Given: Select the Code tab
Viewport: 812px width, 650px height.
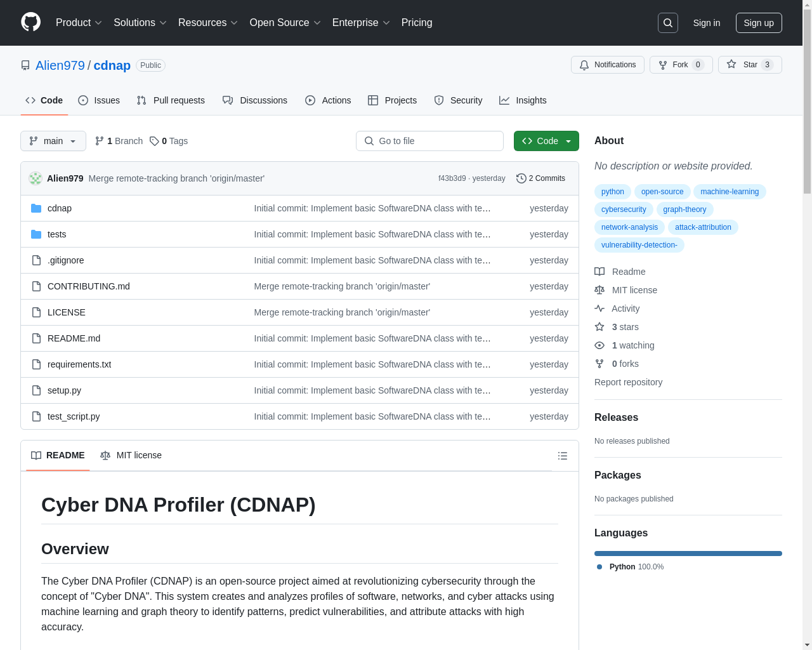Looking at the screenshot, I should coord(44,100).
